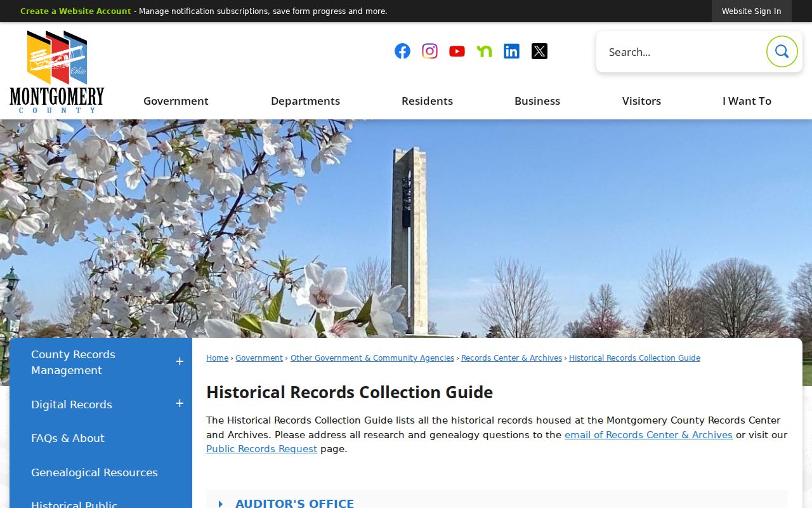Click the Montgomery County logo
The height and width of the screenshot is (508, 812).
pyautogui.click(x=57, y=72)
